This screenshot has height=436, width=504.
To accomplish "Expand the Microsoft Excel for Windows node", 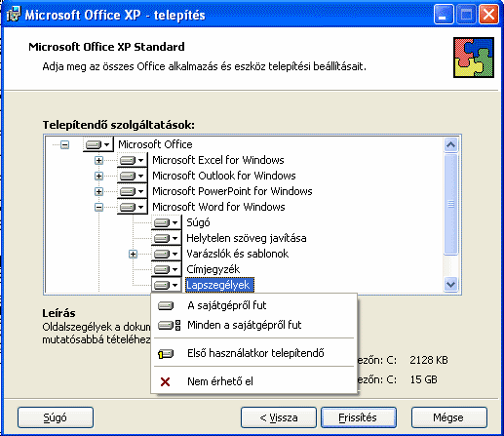I will 98,160.
